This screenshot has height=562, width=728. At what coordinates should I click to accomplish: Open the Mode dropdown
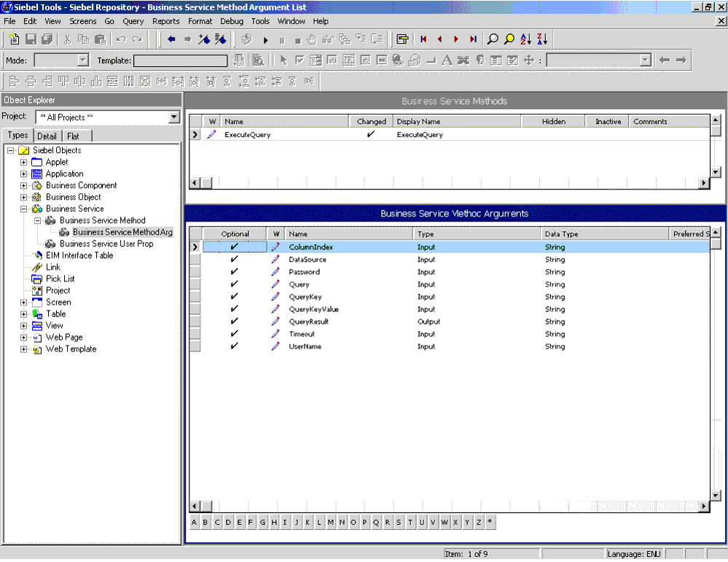coord(82,61)
